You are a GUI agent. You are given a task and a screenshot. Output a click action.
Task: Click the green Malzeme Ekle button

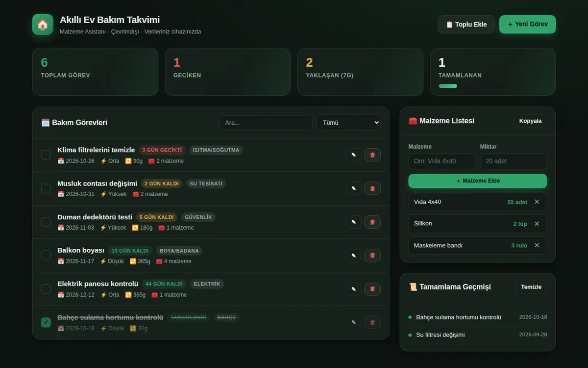click(478, 181)
